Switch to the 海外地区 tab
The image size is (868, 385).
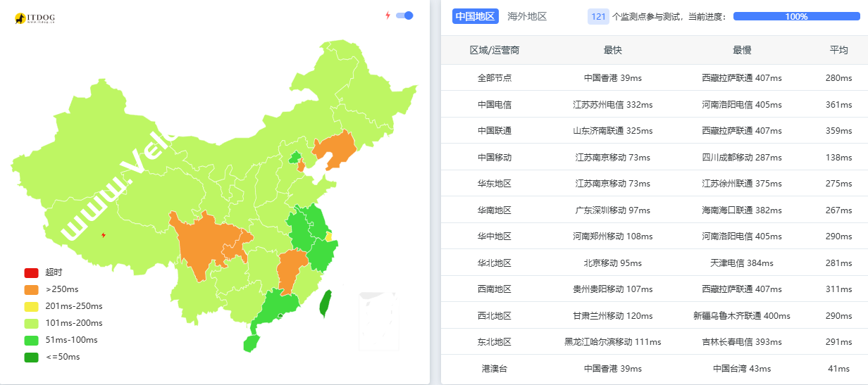point(527,16)
